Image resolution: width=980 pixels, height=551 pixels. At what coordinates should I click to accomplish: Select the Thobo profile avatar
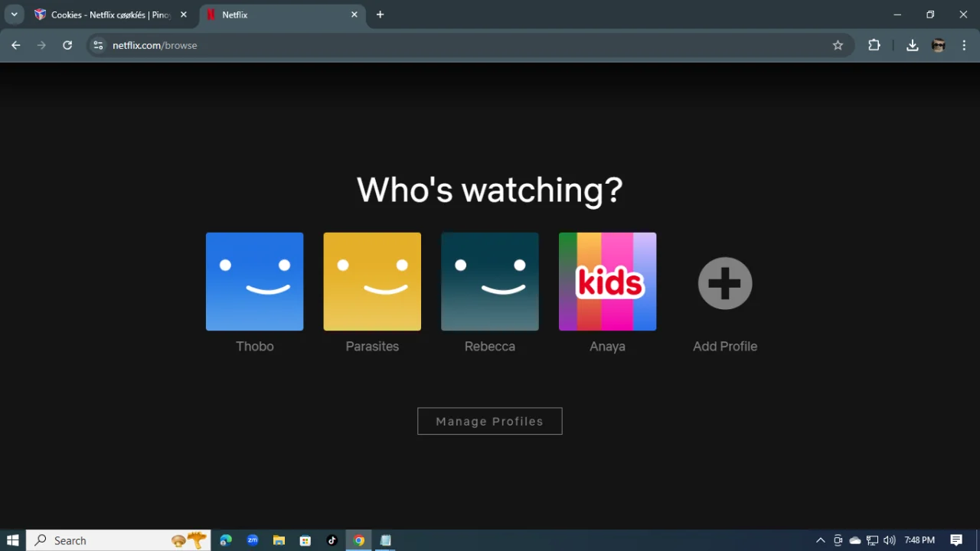point(254,282)
